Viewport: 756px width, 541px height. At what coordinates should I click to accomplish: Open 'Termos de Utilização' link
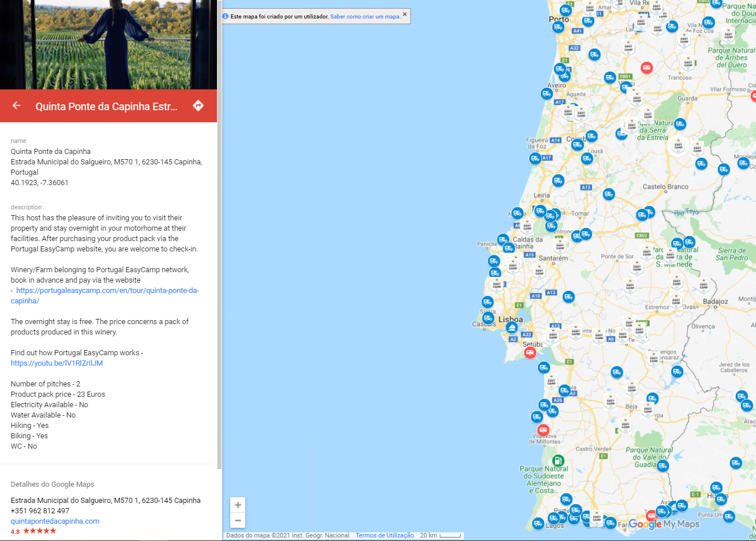384,535
